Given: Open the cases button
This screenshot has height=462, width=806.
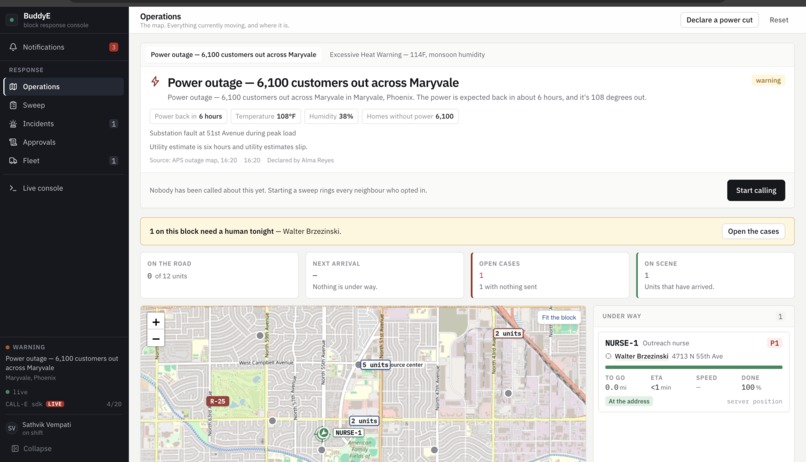Looking at the screenshot, I should (753, 231).
